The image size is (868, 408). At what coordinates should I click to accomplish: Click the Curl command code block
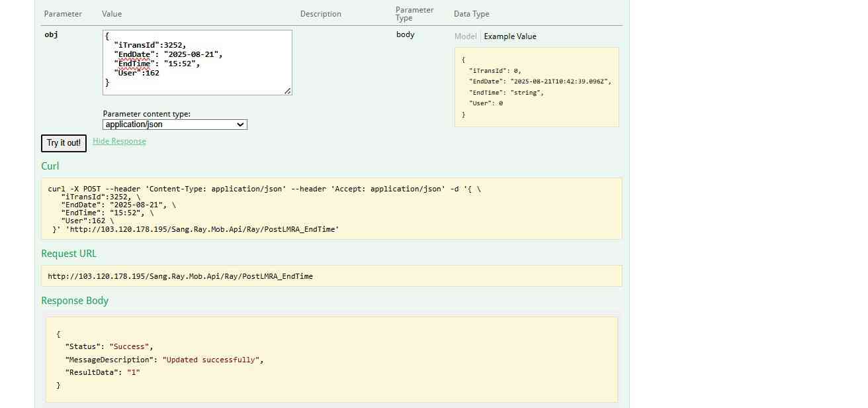click(x=331, y=208)
